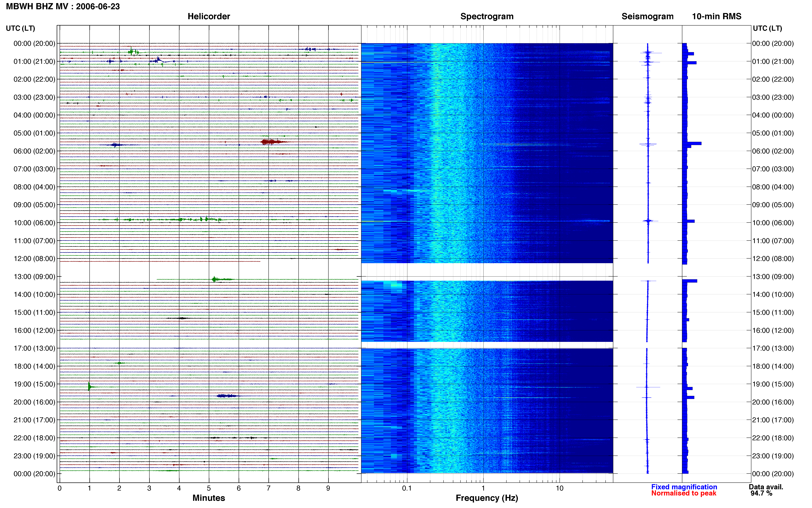Viewport: 812px width, 508px height.
Task: Click the Helicorder panel heading
Action: click(x=209, y=16)
